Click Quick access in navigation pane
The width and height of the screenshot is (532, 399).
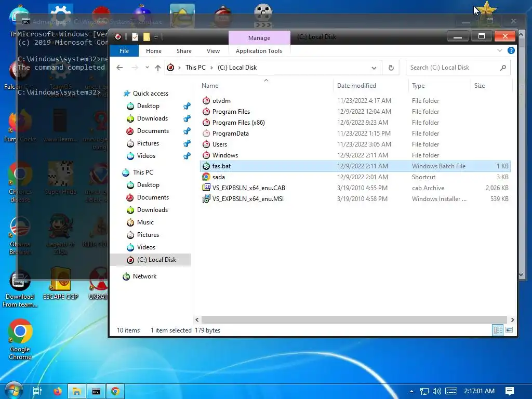tap(150, 94)
